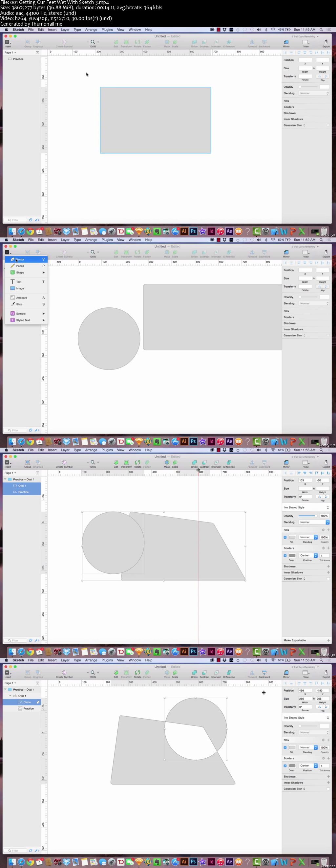The image size is (336, 868).
Task: Collapse Oval 1 group in 00:11:22 frame
Action: pos(10,696)
